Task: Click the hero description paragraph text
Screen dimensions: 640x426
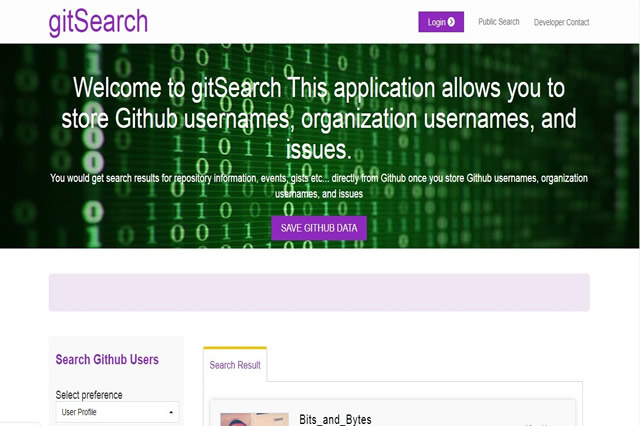Action: 319,185
